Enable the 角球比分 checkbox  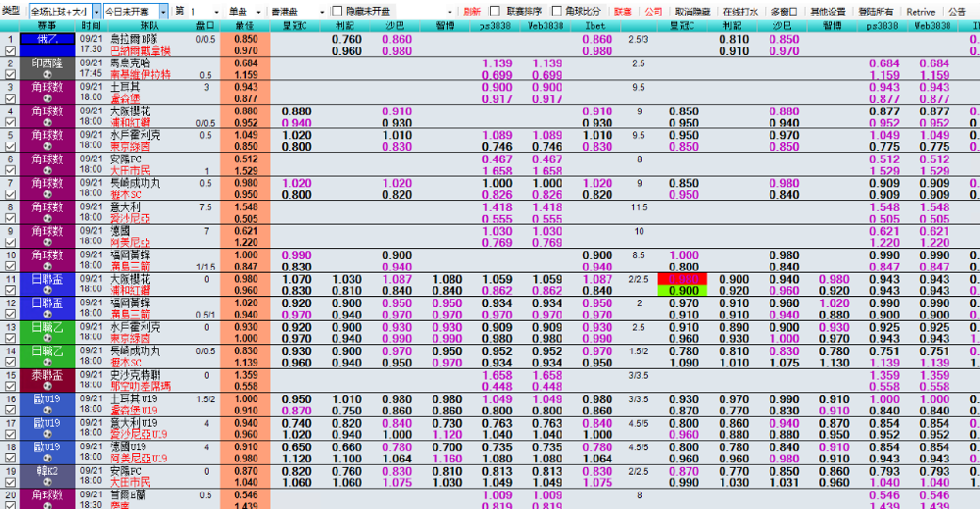click(557, 11)
